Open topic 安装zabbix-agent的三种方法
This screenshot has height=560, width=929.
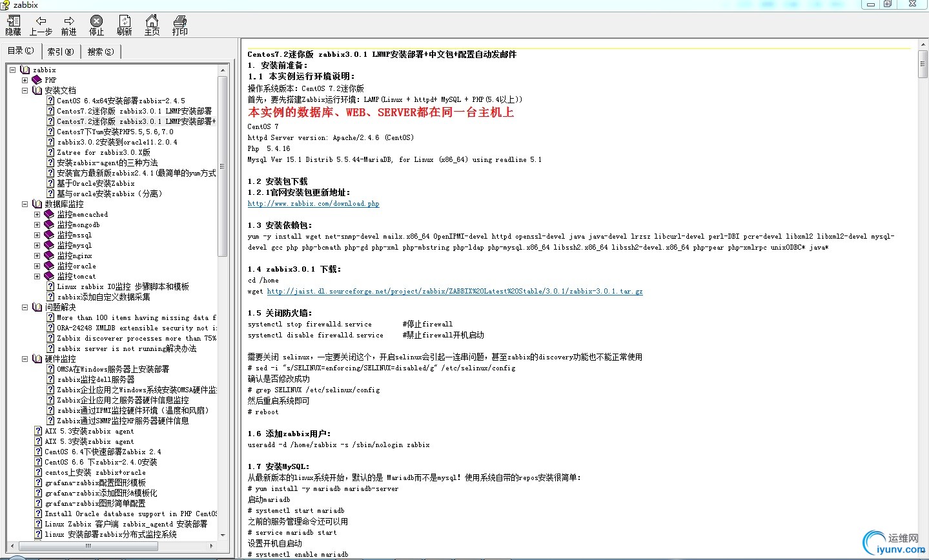click(x=107, y=163)
